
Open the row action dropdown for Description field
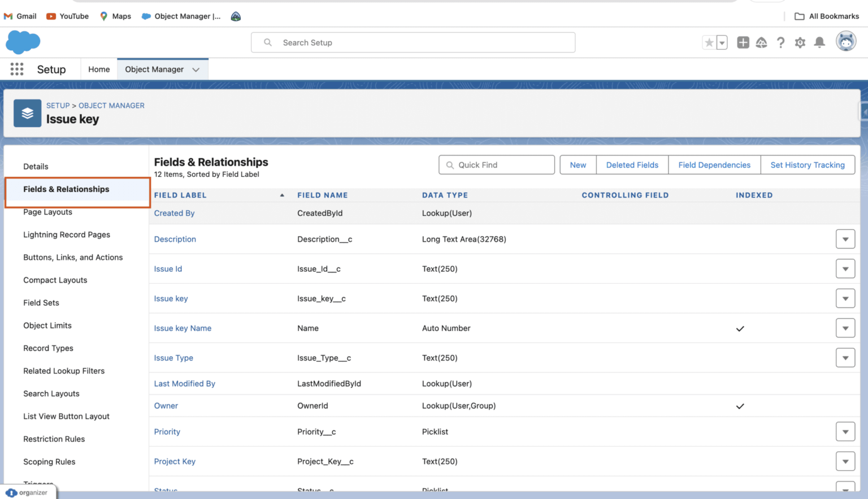845,238
